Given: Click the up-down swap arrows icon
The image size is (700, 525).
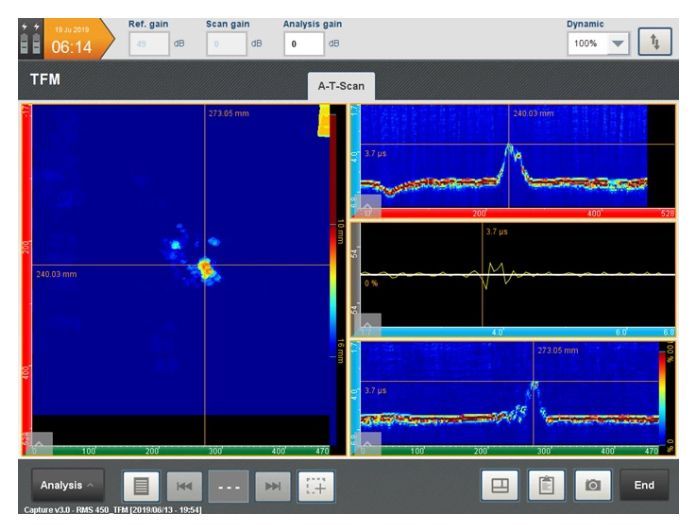Looking at the screenshot, I should (654, 43).
